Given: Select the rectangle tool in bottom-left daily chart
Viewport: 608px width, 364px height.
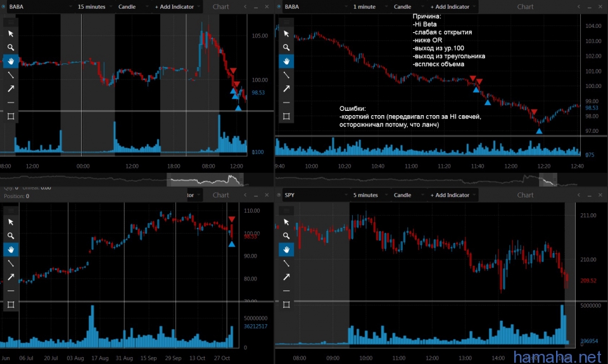Looking at the screenshot, I should [x=11, y=304].
